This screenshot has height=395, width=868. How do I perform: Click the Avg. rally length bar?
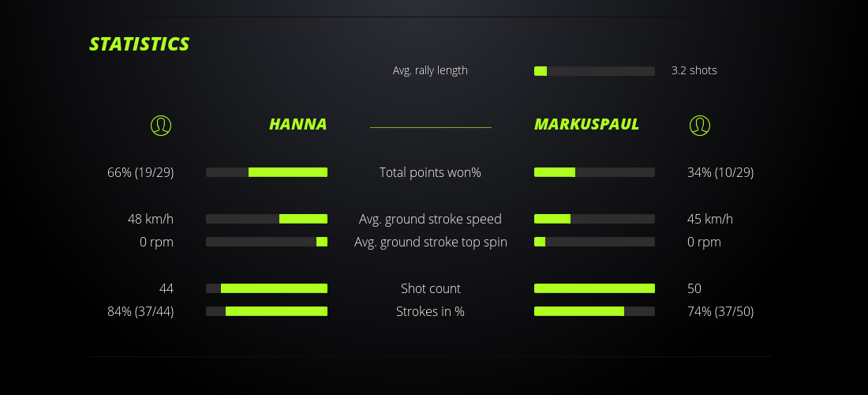point(594,71)
